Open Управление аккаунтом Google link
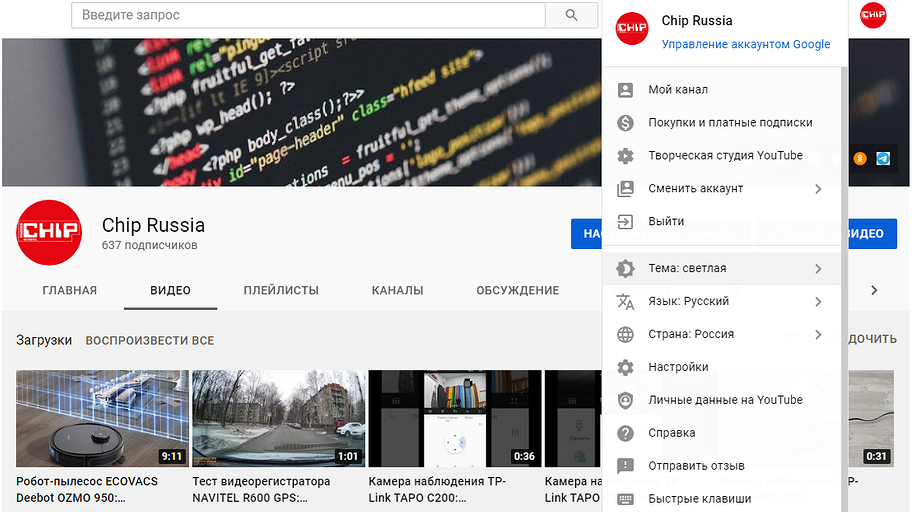This screenshot has height=512, width=914. [746, 44]
